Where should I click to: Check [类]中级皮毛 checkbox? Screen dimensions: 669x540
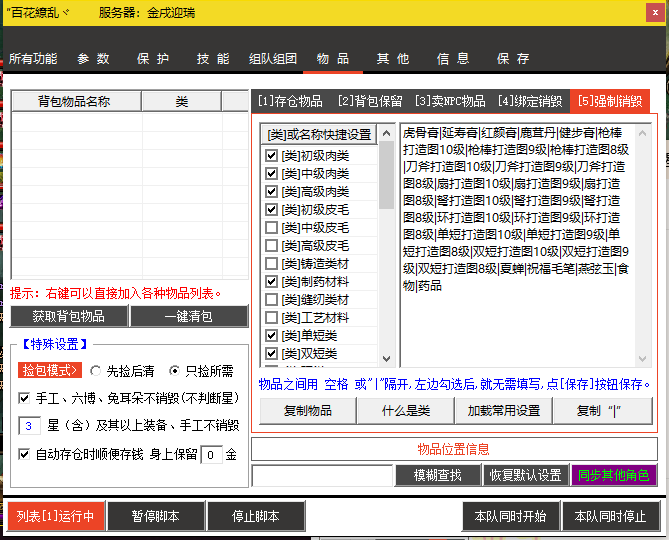pos(271,227)
